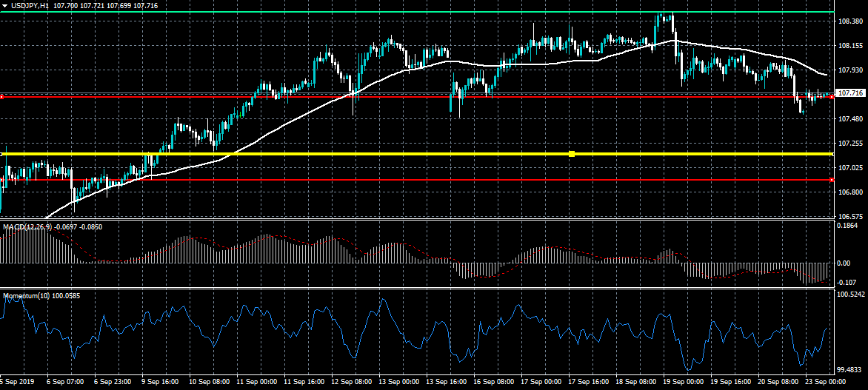Click the 100.5242 Momentum scale value
Screen dimensions: 868x390
click(x=852, y=295)
